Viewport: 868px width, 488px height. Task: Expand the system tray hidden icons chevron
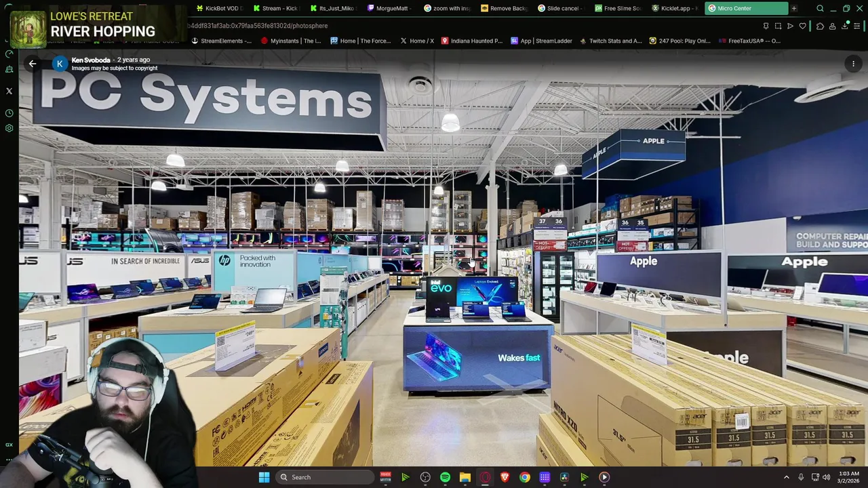point(787,477)
